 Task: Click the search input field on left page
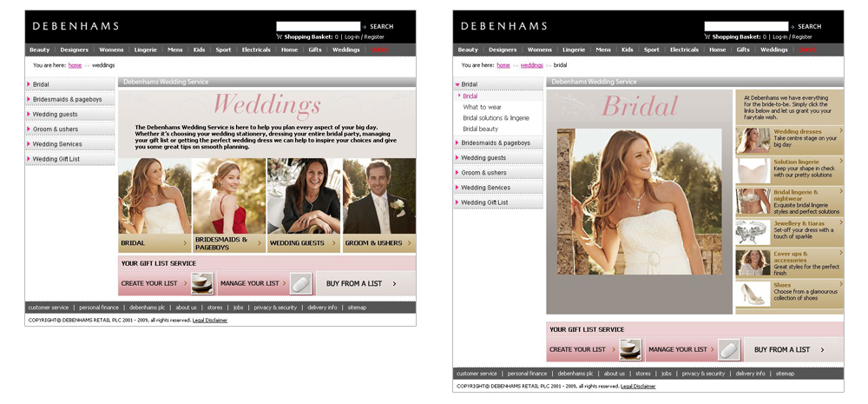click(318, 26)
